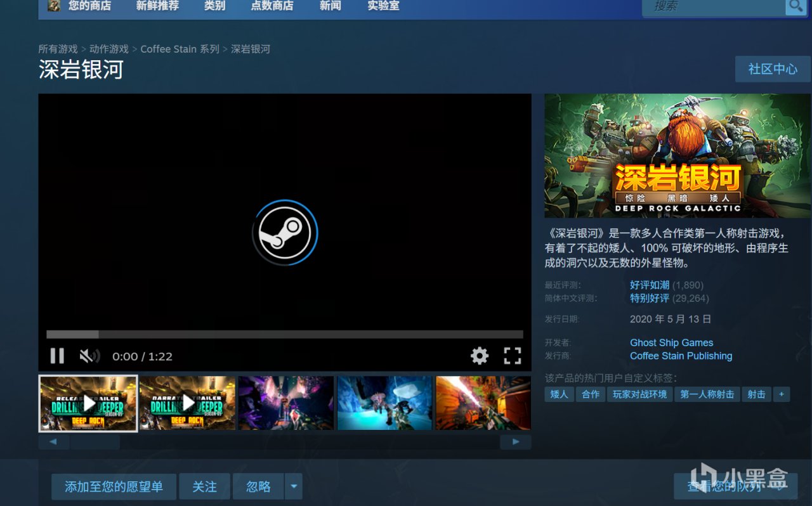Viewport: 812px width, 506px height.
Task: Play the Narrated Trailer thumbnail
Action: pyautogui.click(x=187, y=403)
